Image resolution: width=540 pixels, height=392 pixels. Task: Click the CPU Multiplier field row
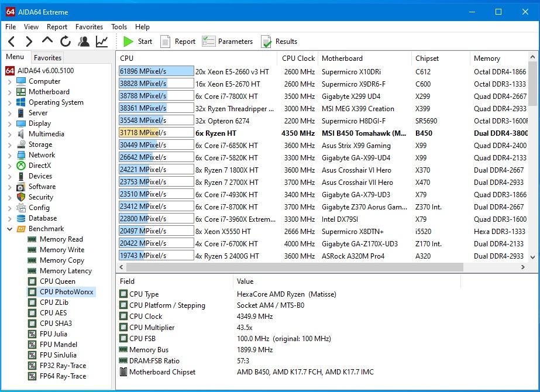tap(289, 328)
